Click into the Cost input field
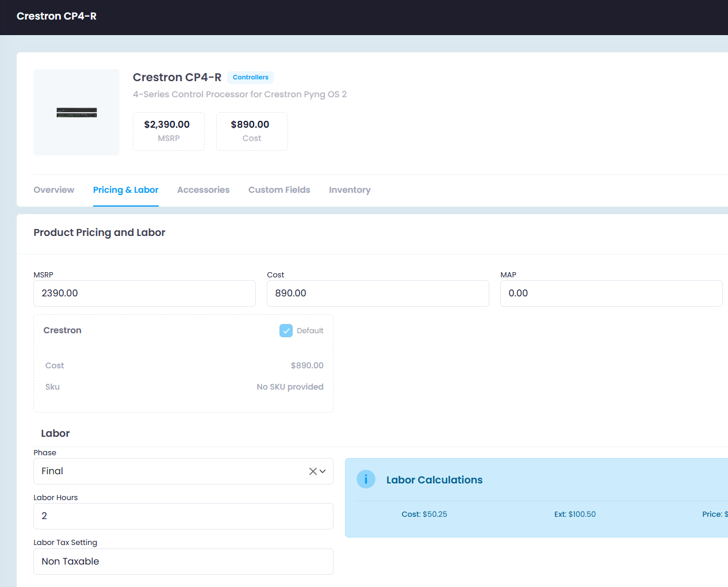Viewport: 728px width, 587px height. pyautogui.click(x=378, y=293)
